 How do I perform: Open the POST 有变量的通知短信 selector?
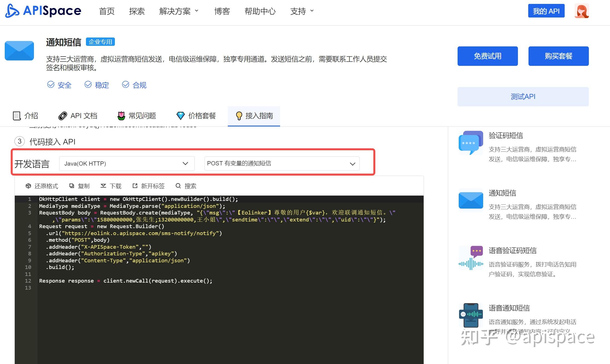point(281,163)
